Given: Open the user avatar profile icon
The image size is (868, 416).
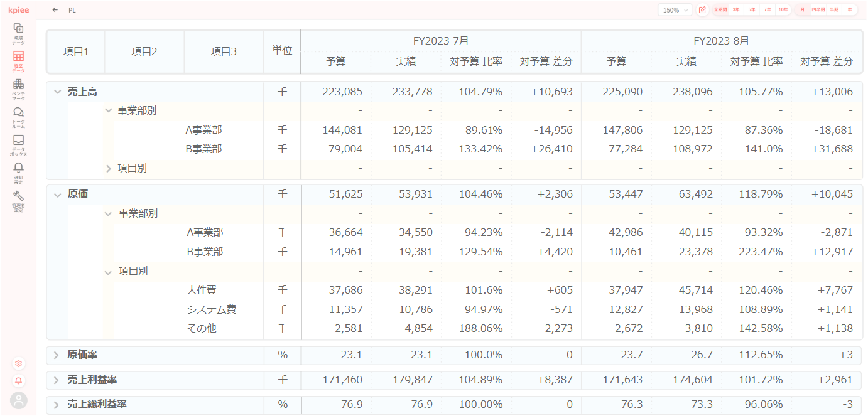Looking at the screenshot, I should [x=18, y=400].
